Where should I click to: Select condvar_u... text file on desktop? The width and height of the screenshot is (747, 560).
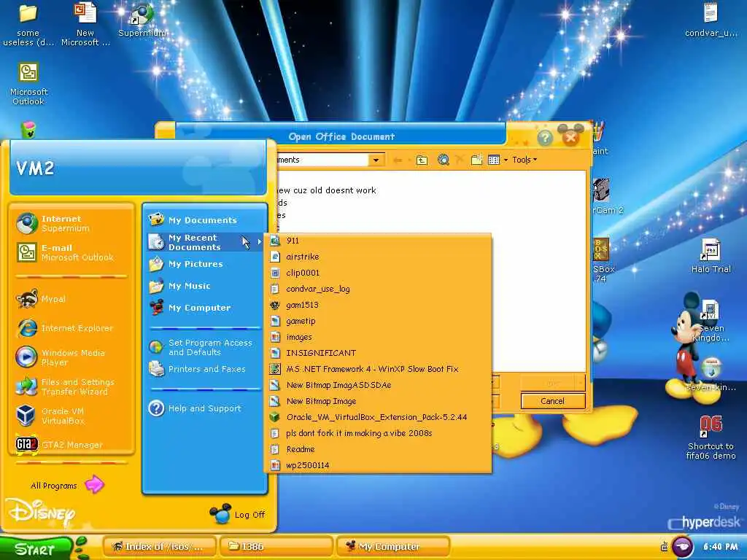[x=711, y=20]
